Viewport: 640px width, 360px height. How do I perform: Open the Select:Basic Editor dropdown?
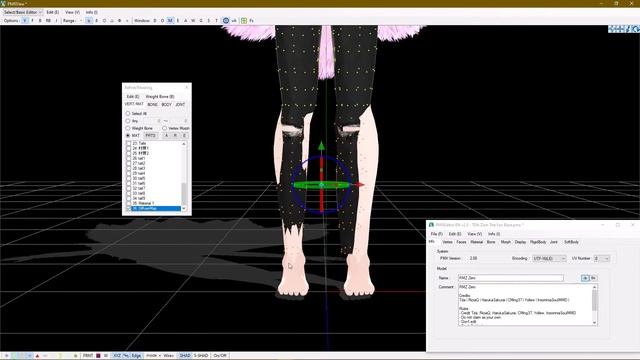click(22, 12)
